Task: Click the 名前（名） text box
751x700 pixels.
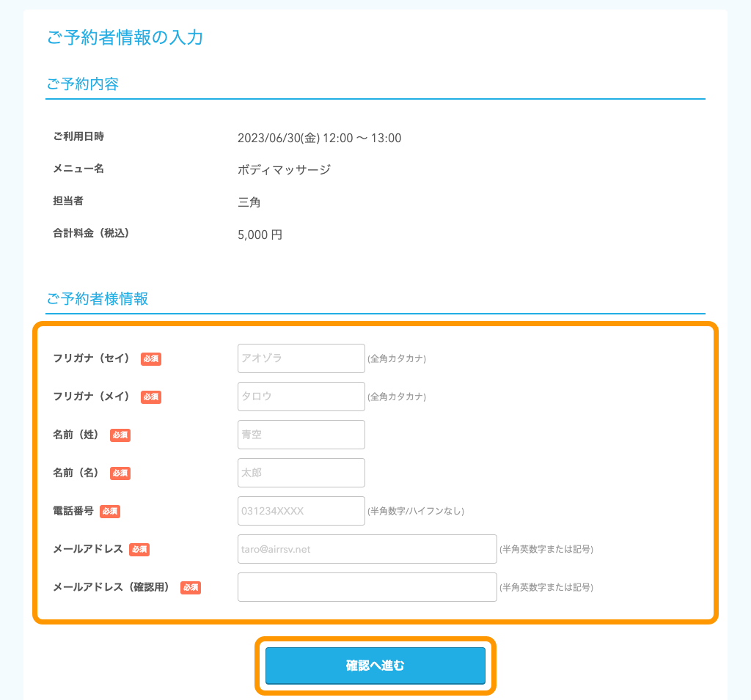Action: (x=301, y=473)
